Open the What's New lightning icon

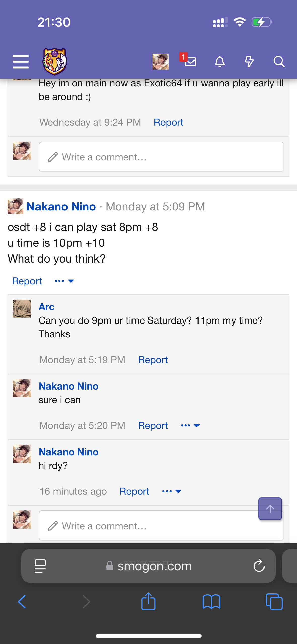(249, 61)
